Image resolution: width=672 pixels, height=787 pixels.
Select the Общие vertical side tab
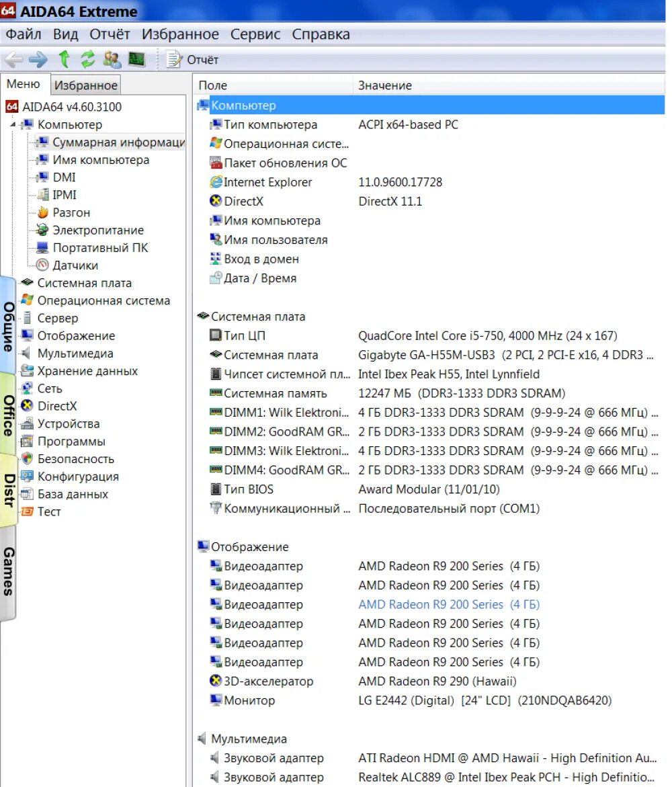pos(8,326)
